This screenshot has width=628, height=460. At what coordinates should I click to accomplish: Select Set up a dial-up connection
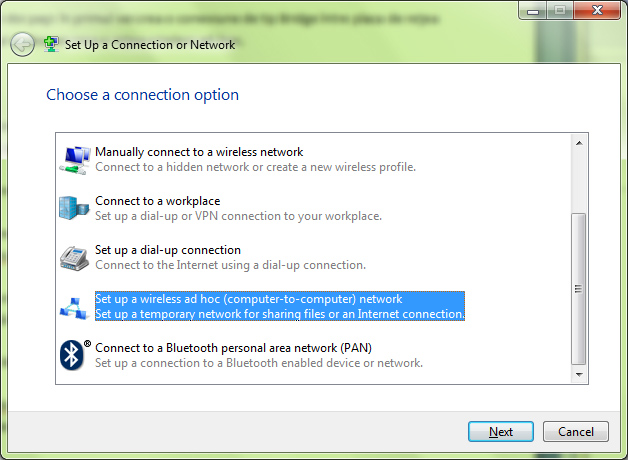[x=231, y=257]
